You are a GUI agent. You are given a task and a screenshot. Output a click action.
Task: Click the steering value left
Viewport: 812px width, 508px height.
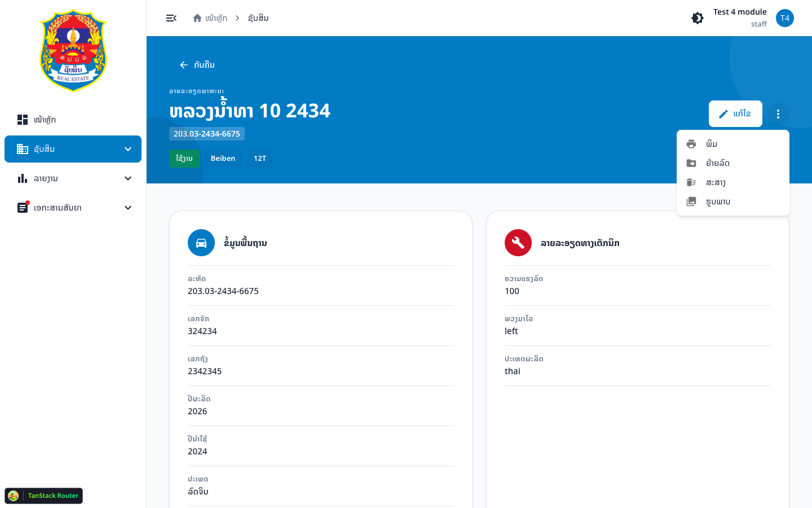[511, 331]
